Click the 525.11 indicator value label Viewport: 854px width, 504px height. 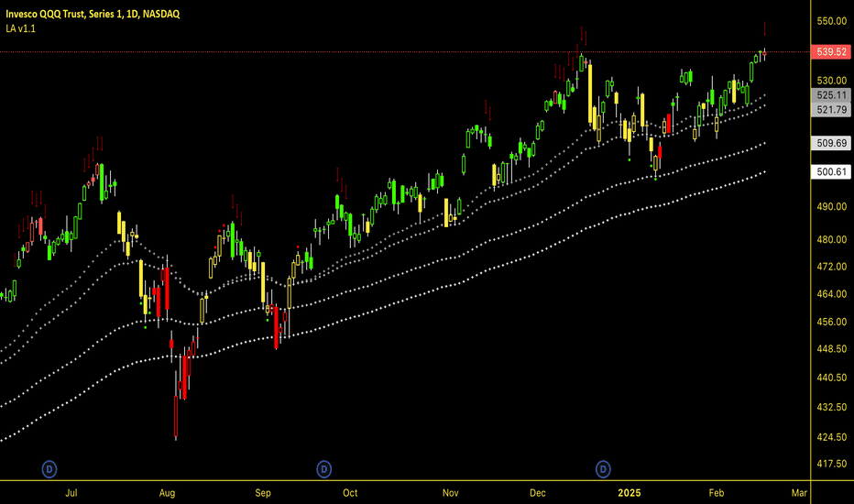point(832,95)
